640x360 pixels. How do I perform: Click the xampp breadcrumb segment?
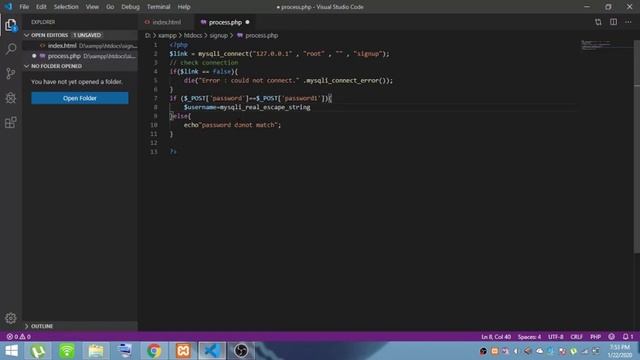pyautogui.click(x=167, y=36)
